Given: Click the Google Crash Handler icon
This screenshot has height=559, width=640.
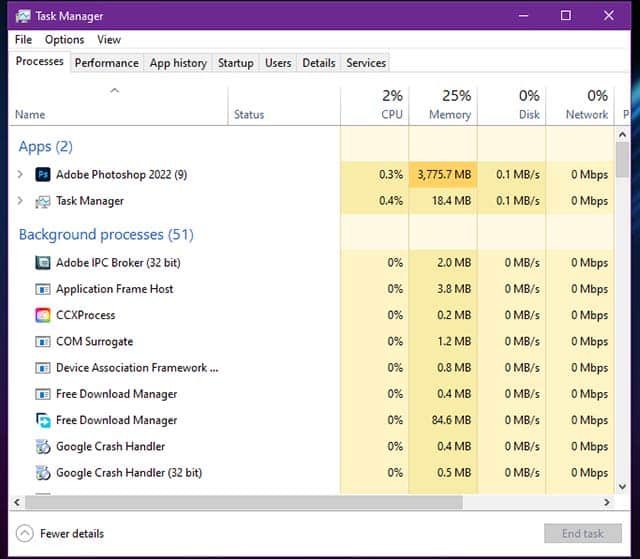Looking at the screenshot, I should [x=43, y=447].
